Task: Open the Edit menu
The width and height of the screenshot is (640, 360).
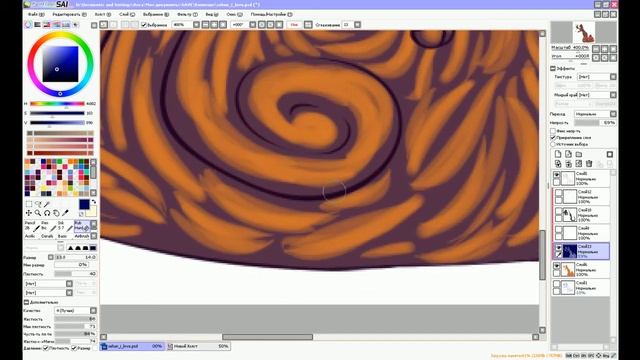Action: tap(69, 14)
